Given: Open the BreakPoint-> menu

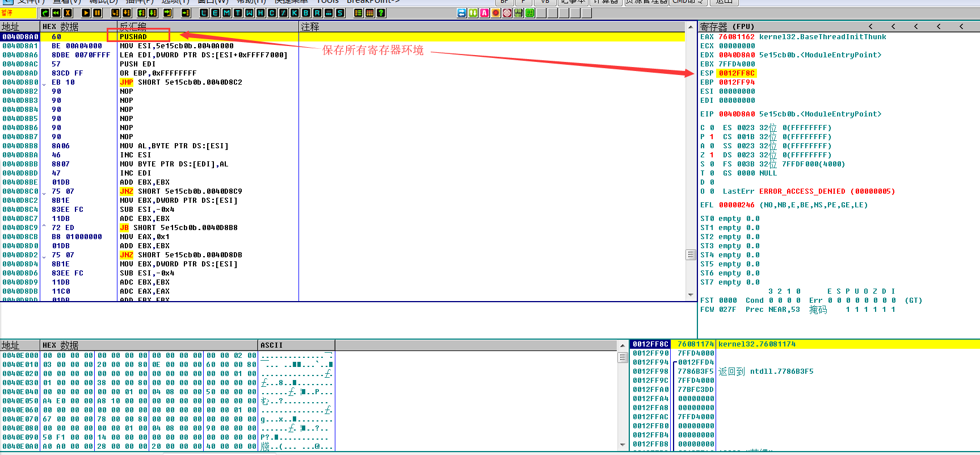Looking at the screenshot, I should tap(373, 2).
